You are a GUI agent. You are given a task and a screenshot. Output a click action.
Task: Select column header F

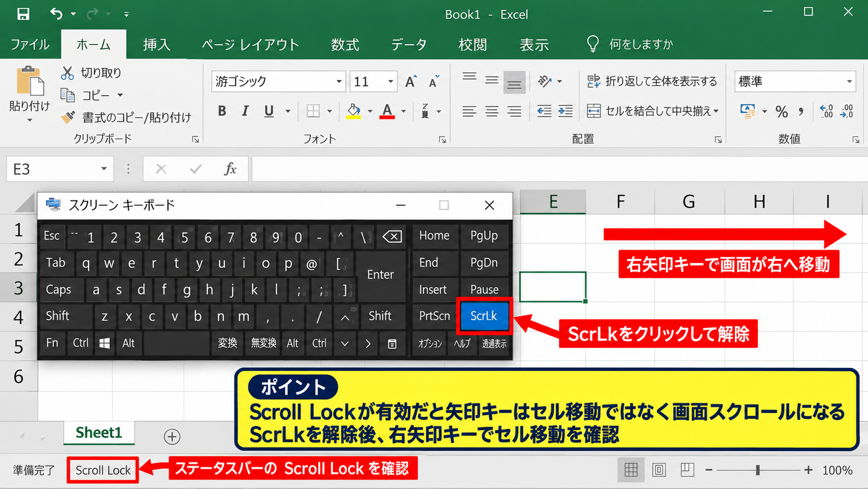tap(620, 202)
